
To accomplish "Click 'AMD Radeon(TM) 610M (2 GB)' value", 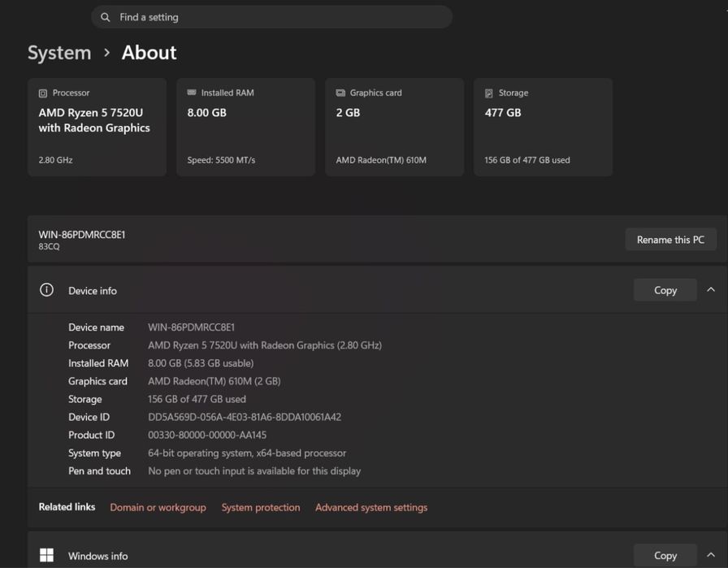I will [214, 381].
